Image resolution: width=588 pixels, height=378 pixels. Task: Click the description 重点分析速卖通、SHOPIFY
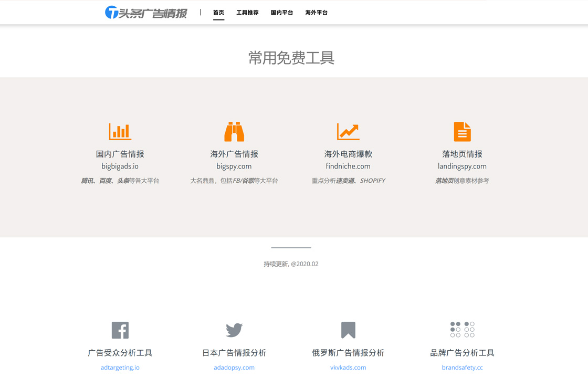[x=348, y=181]
